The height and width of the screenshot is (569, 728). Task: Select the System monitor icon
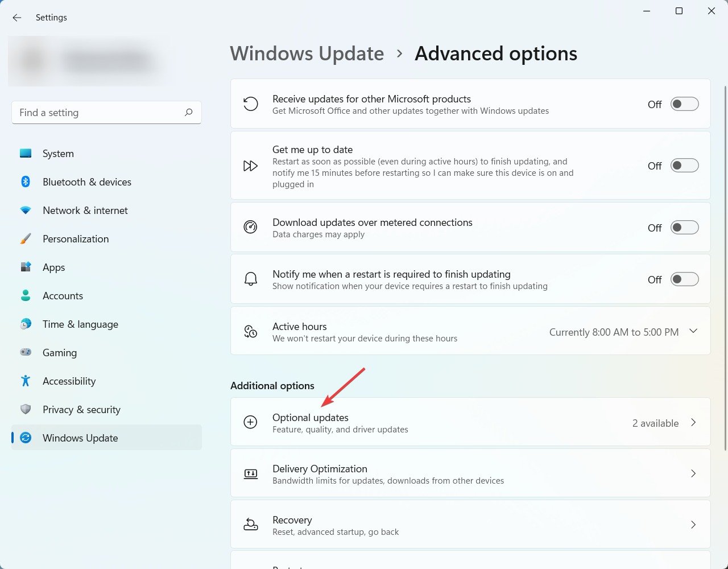point(26,153)
